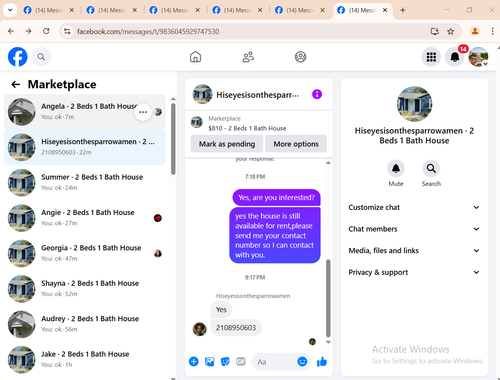Open three-dot options on Angela conversation

pyautogui.click(x=143, y=112)
